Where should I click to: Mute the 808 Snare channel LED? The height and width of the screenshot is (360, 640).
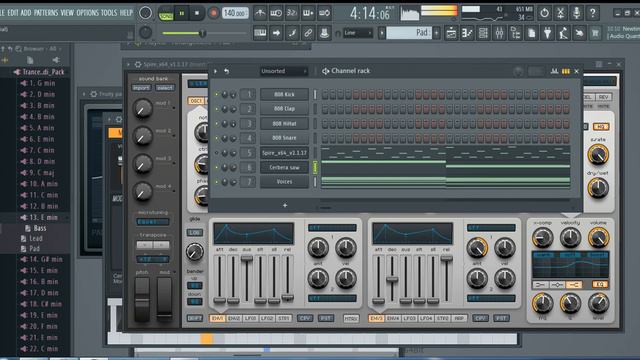click(x=217, y=138)
